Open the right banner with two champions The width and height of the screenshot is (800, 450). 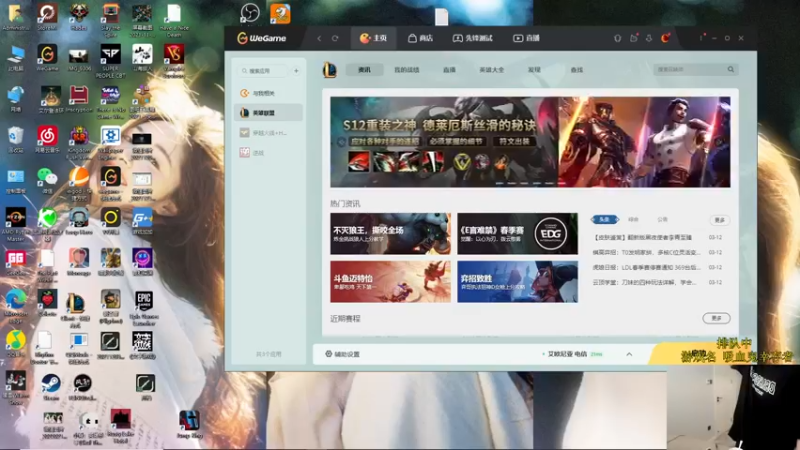[x=644, y=142]
